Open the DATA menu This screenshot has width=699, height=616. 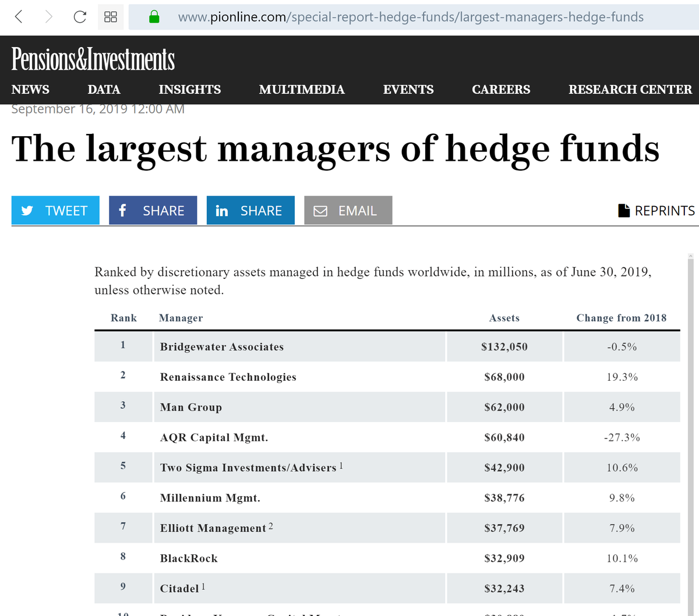[x=104, y=90]
